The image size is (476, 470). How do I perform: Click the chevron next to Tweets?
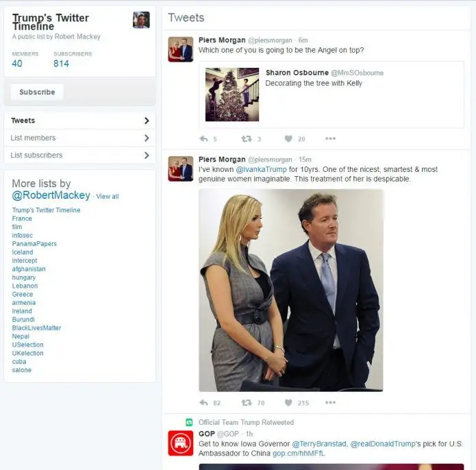point(147,121)
